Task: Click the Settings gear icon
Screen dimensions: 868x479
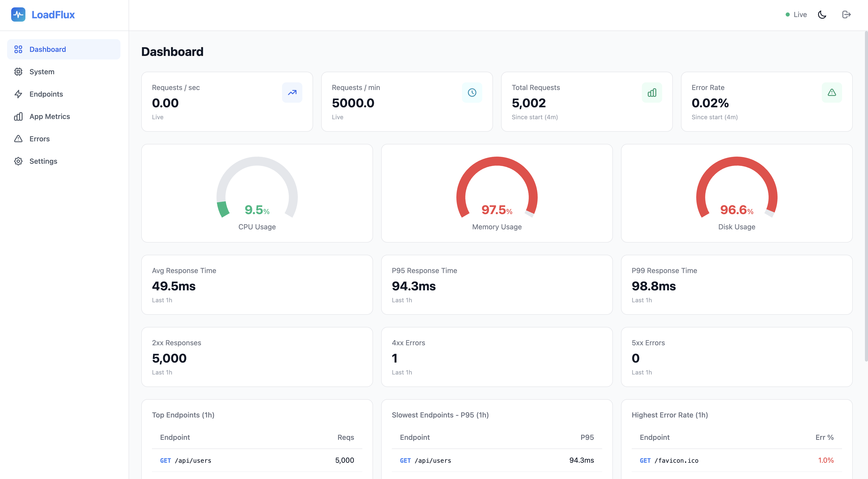Action: 18,161
